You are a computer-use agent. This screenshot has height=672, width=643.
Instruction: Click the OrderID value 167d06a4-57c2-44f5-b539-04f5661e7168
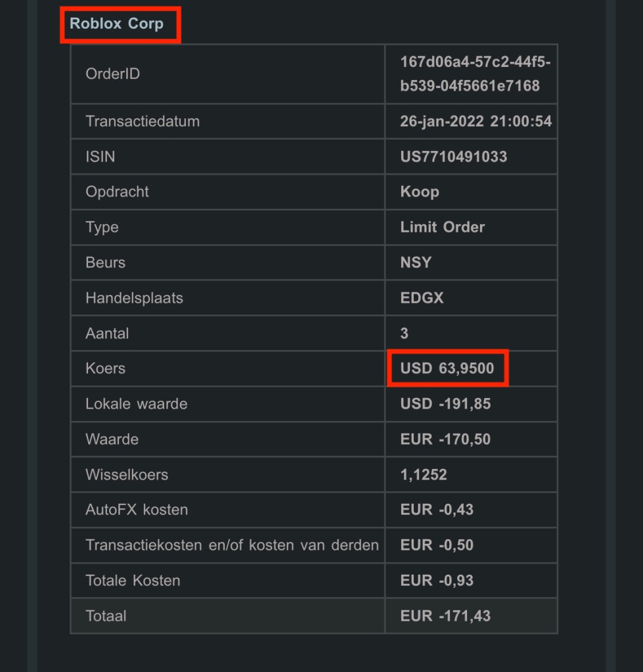pos(475,74)
